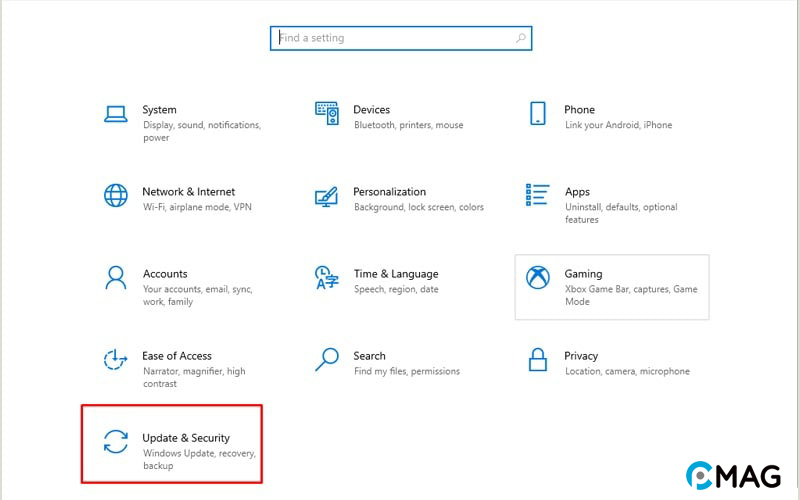
Task: Click the Search category magnifier icon
Action: (x=327, y=359)
